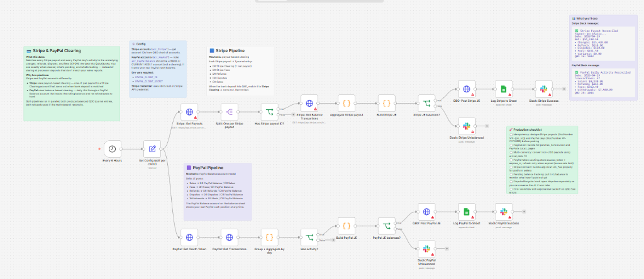Viewport: 644px width, 279px height.
Task: Open Stripe: Get Balance Transactions node
Action: click(x=309, y=104)
